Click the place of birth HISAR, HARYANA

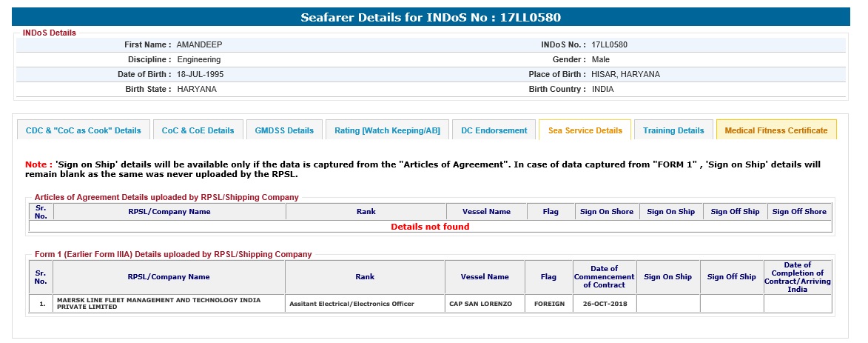click(625, 74)
